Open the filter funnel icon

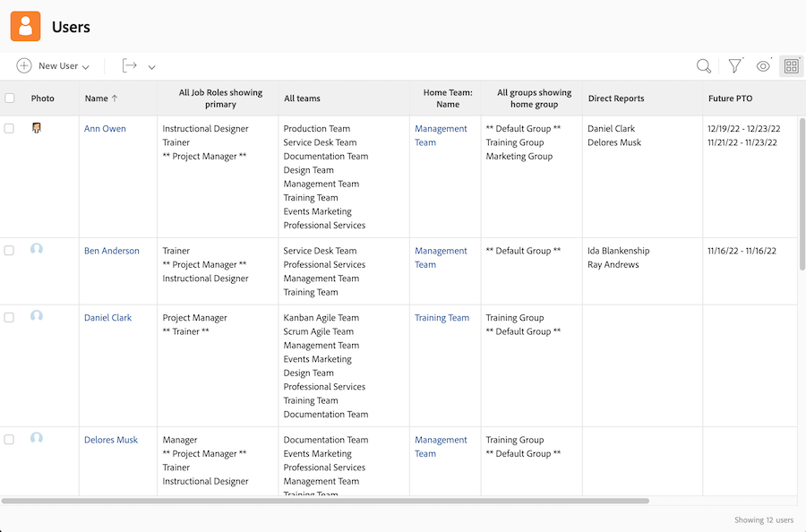734,65
